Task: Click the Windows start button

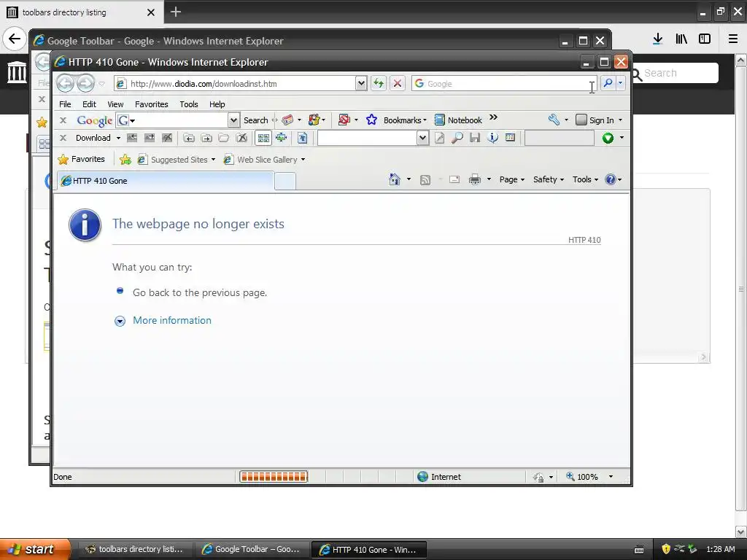Action: click(x=35, y=550)
